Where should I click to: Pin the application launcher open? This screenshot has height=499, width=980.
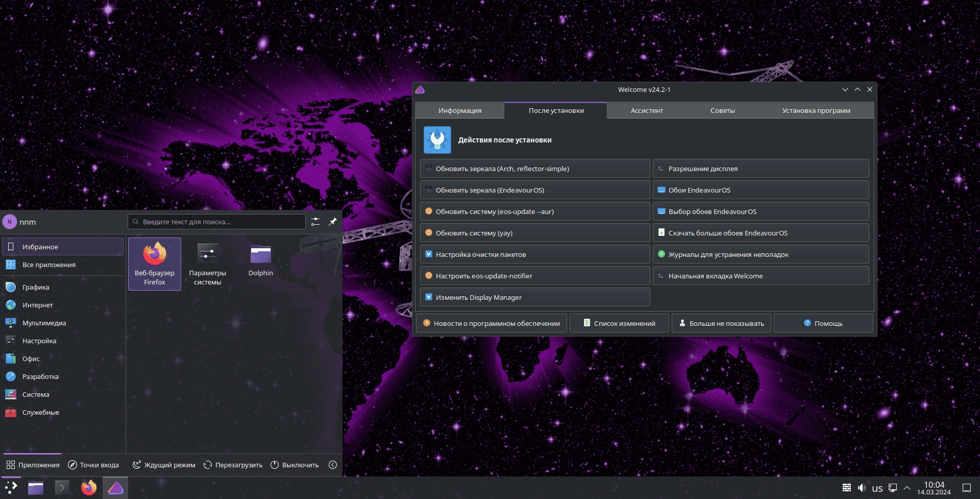[333, 222]
